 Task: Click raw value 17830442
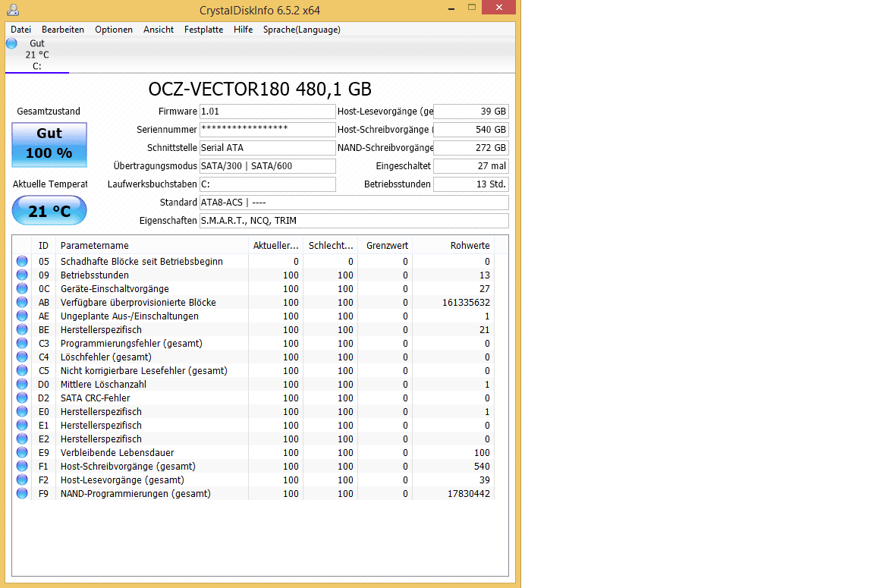coord(469,493)
